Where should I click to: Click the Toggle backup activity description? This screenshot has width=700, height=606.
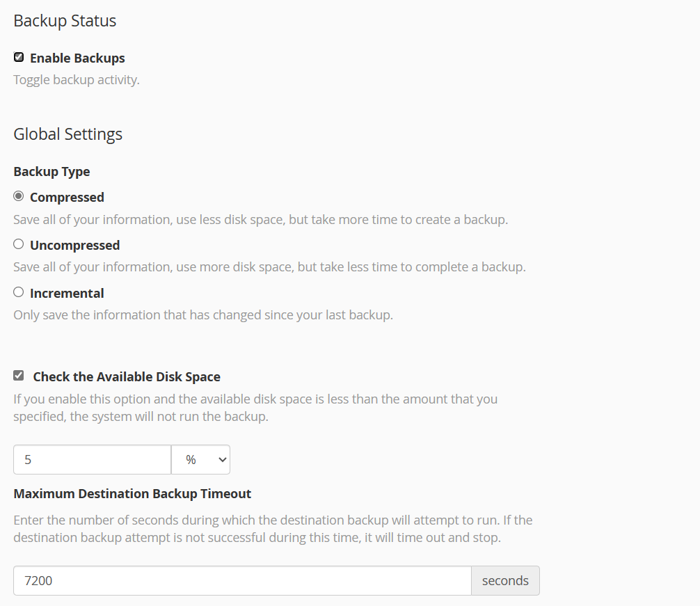pos(77,80)
